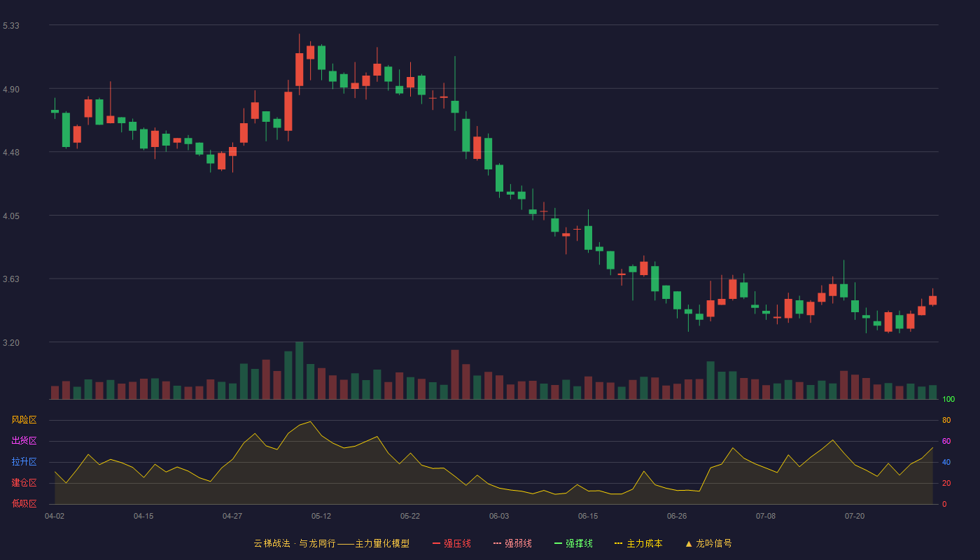The image size is (980, 560).
Task: Click the 05-22 date label
Action: [410, 516]
